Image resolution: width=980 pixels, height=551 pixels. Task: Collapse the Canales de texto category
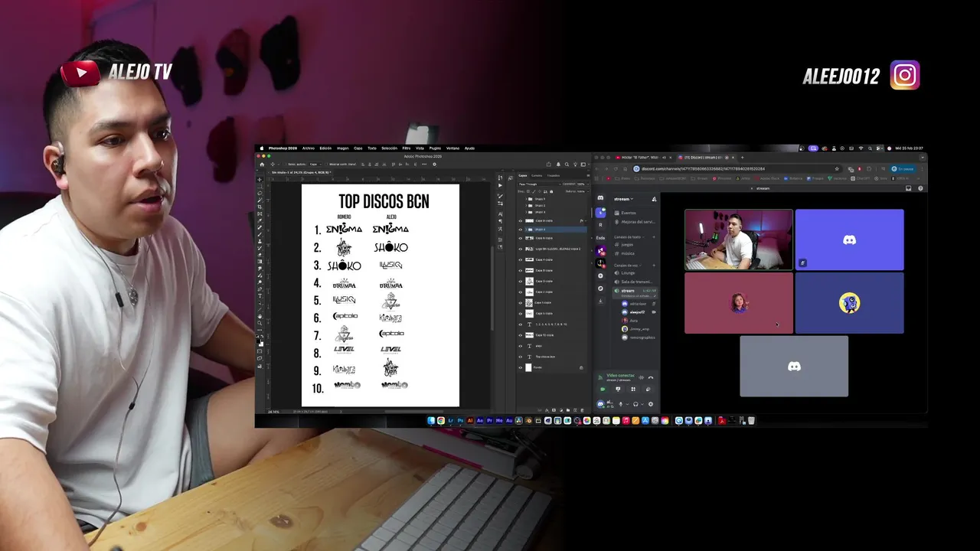click(x=629, y=237)
